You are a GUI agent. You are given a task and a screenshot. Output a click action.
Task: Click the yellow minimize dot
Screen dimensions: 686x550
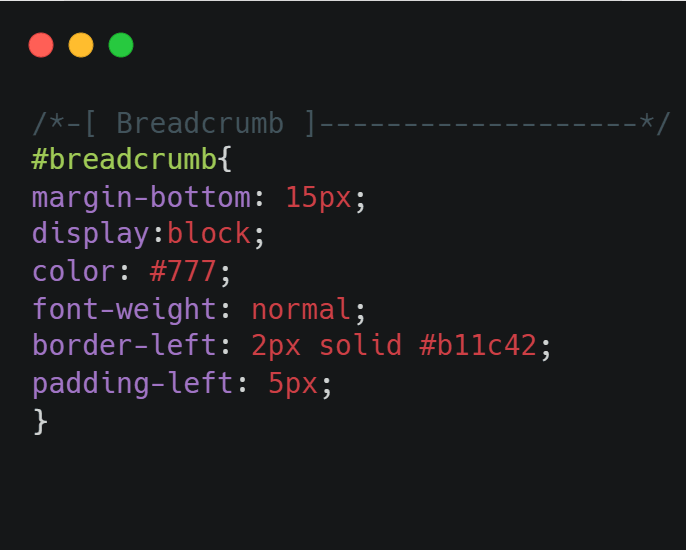click(x=81, y=45)
